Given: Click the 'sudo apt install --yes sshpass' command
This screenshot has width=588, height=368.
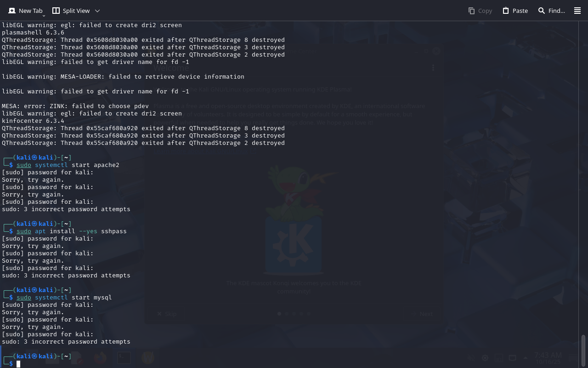Looking at the screenshot, I should pos(72,231).
